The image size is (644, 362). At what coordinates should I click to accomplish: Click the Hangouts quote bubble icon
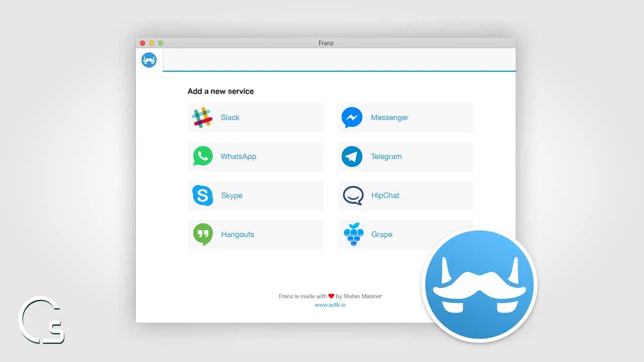coord(203,234)
